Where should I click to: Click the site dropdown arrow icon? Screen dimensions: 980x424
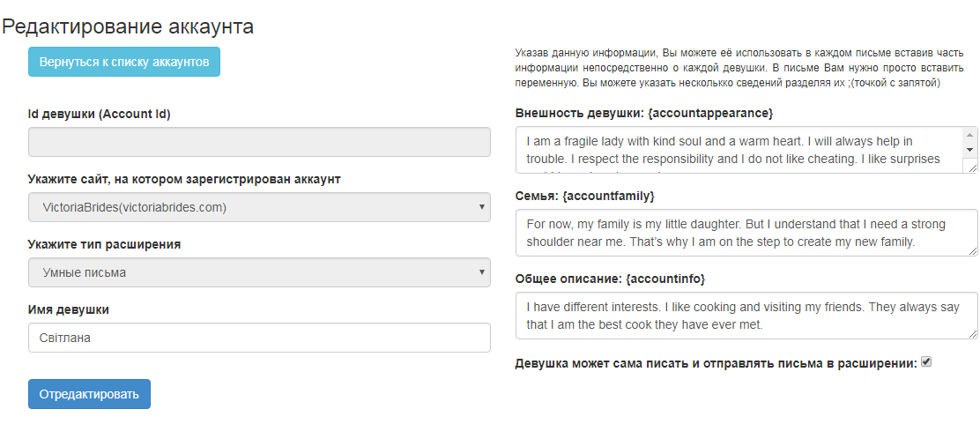click(481, 207)
